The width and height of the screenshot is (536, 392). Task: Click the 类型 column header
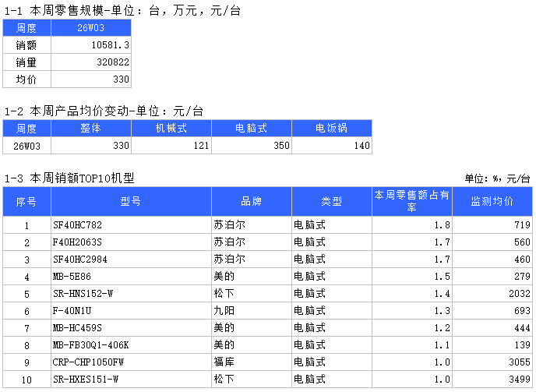(x=332, y=202)
